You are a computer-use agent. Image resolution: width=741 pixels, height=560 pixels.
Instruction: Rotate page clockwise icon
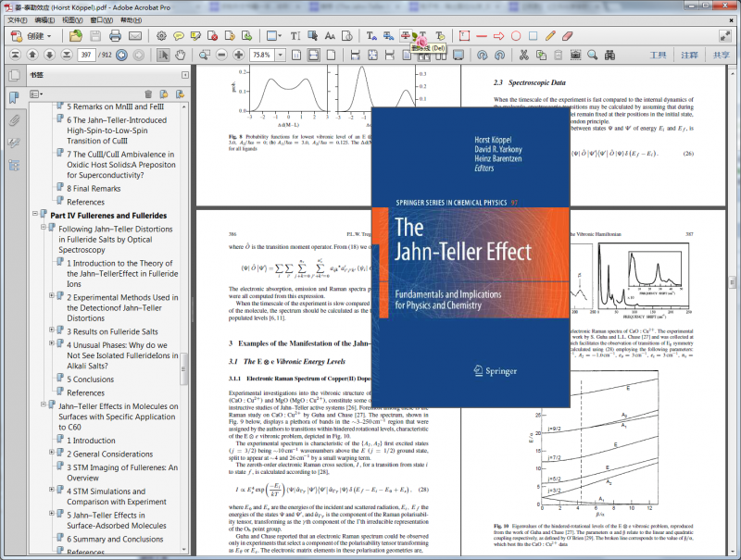(x=482, y=55)
